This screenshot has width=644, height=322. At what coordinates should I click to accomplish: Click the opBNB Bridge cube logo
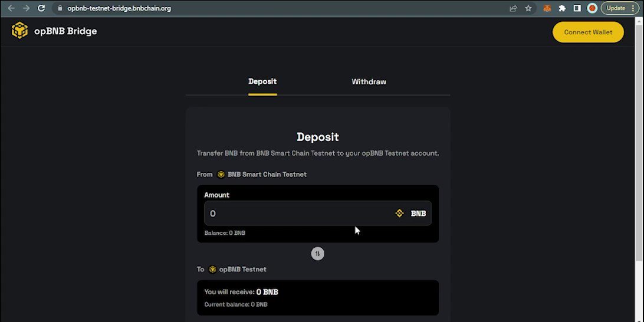pyautogui.click(x=19, y=31)
